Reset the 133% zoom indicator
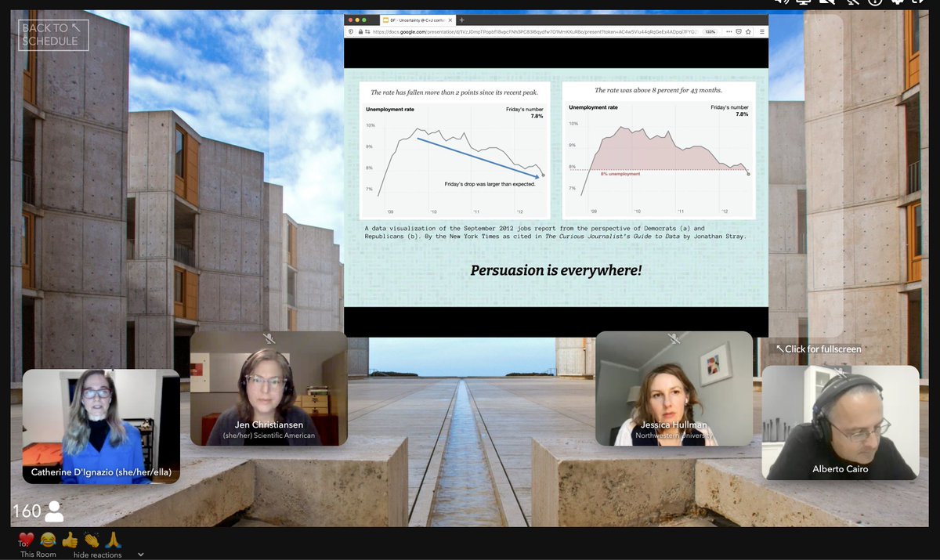Image resolution: width=940 pixels, height=560 pixels. coord(710,32)
